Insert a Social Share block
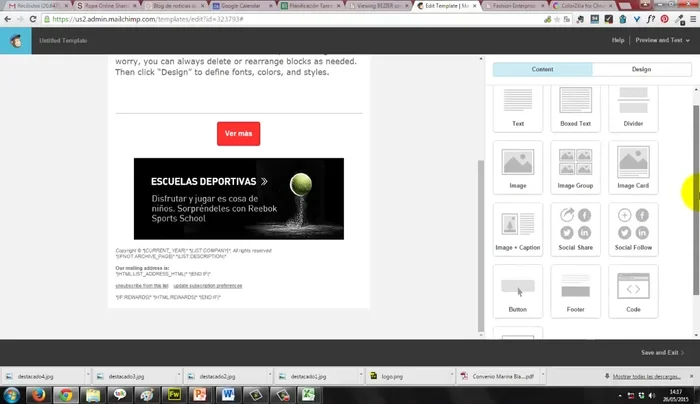Image resolution: width=700 pixels, height=404 pixels. tap(575, 229)
